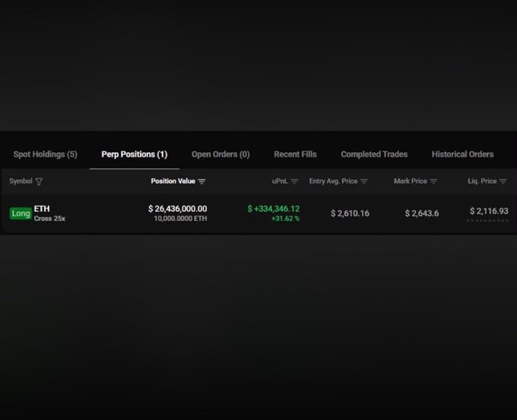The image size is (517, 420).
Task: Sort by the Position Value sort icon
Action: click(x=201, y=182)
